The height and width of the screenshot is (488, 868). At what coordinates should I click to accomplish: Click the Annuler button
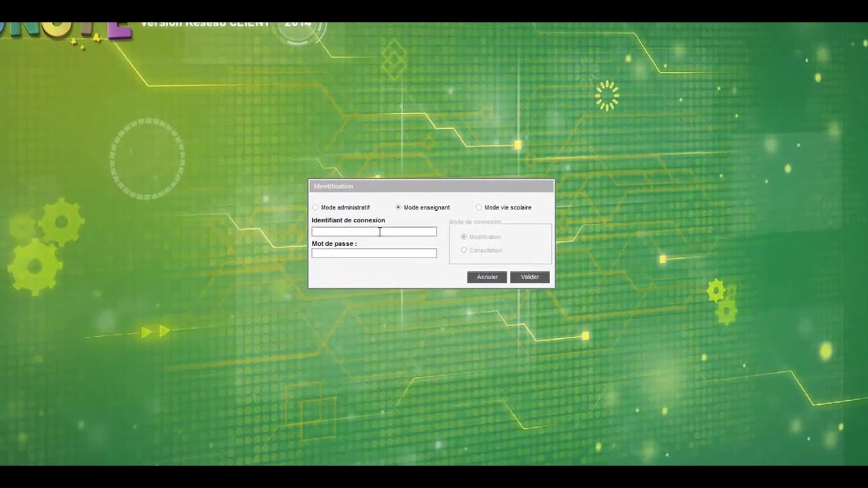tap(487, 277)
